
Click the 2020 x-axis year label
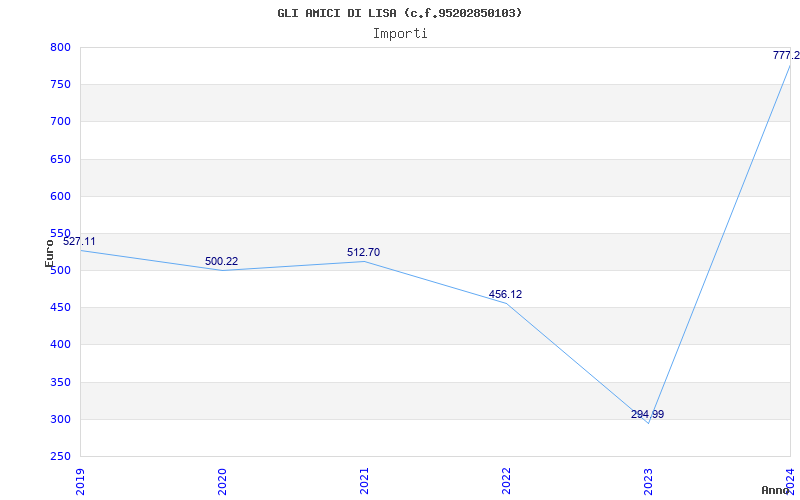pos(223,479)
